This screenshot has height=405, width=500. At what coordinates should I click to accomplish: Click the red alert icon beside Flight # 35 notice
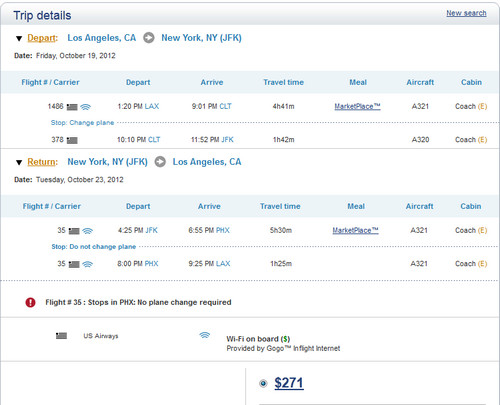30,303
